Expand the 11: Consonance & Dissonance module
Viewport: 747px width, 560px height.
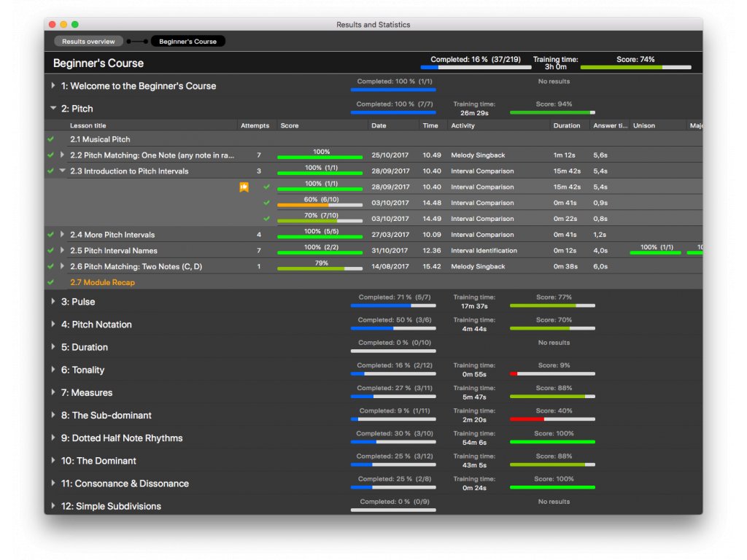[x=53, y=483]
